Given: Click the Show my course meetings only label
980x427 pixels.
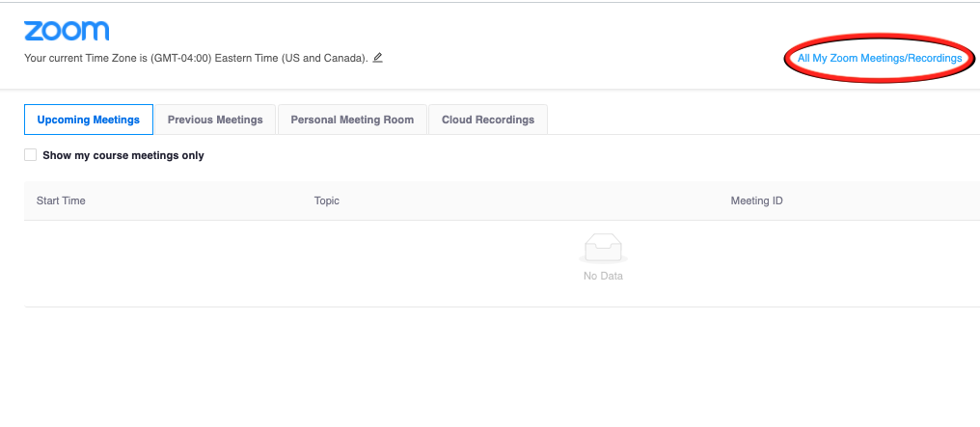Looking at the screenshot, I should tap(123, 155).
